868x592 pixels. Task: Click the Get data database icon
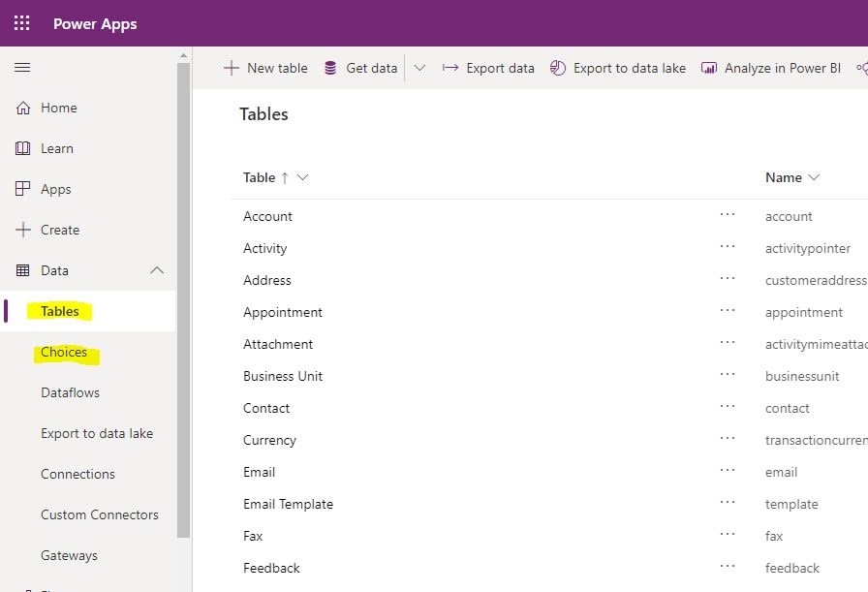pos(330,68)
